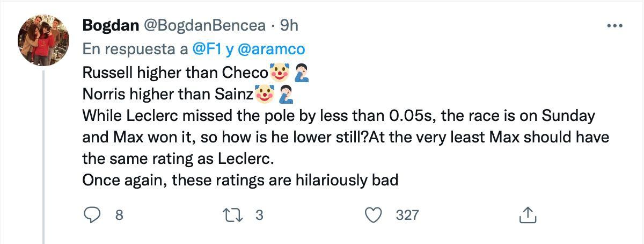Click the retweet count of 3

(x=260, y=215)
